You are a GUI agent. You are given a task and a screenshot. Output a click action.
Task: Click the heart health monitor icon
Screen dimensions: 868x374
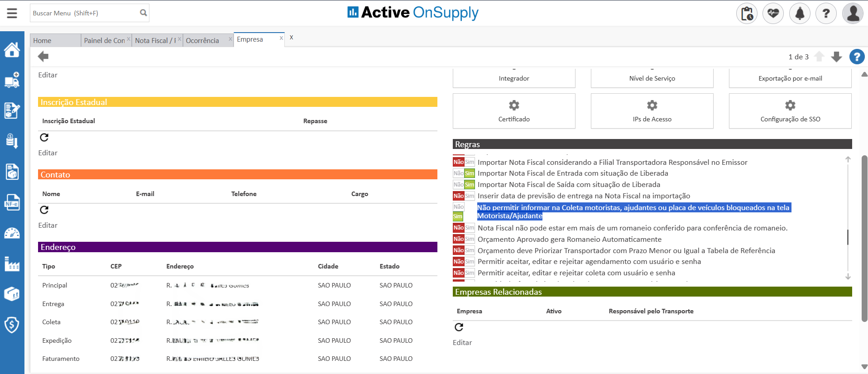(773, 14)
